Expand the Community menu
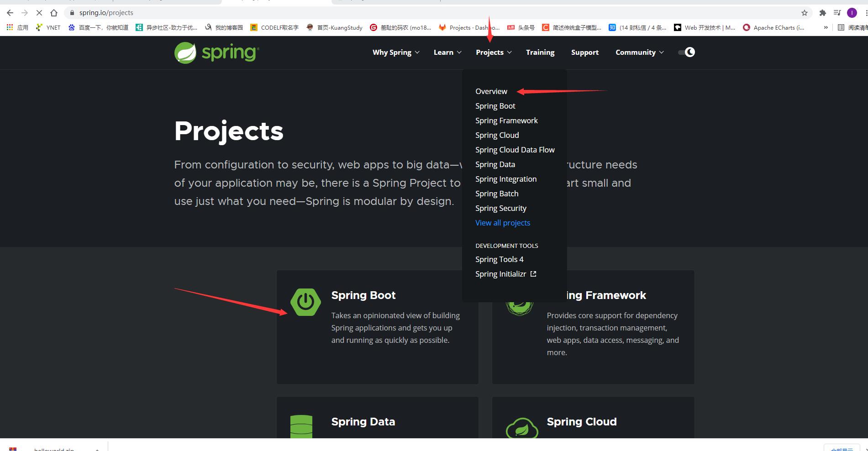This screenshot has height=451, width=868. click(639, 52)
